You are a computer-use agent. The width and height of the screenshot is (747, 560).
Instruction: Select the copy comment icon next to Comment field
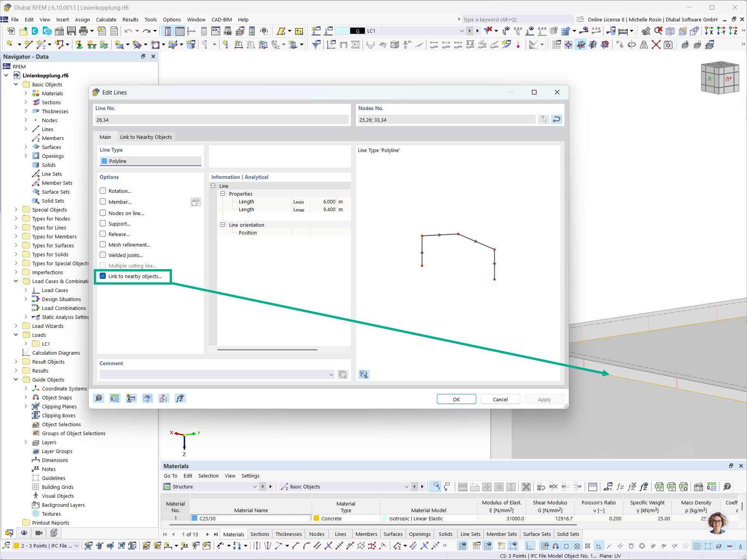tap(343, 374)
